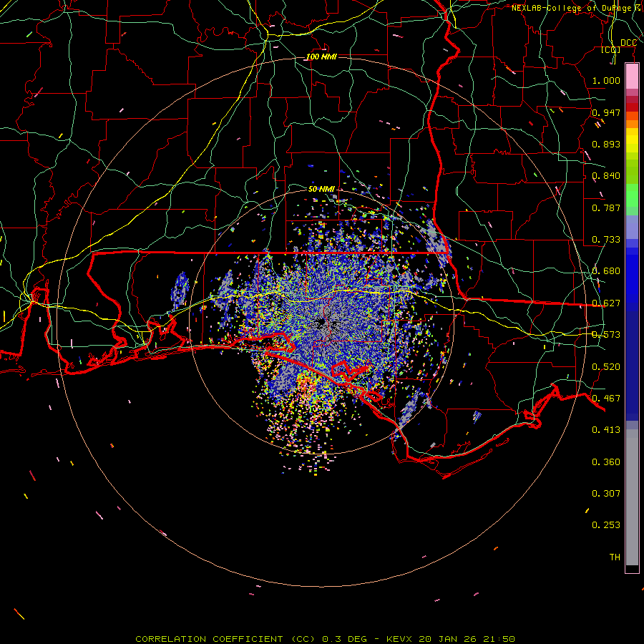The height and width of the screenshot is (644, 644).
Task: Click the Correlation Coefficient KEVX caption
Action: click(x=325, y=639)
